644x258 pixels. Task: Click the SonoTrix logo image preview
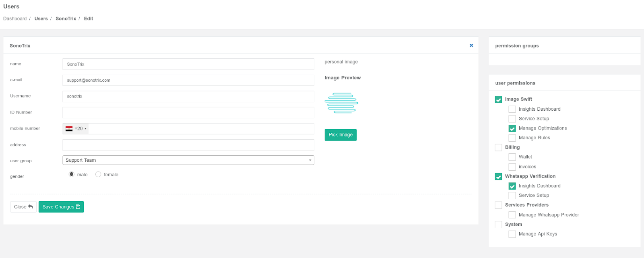point(341,103)
